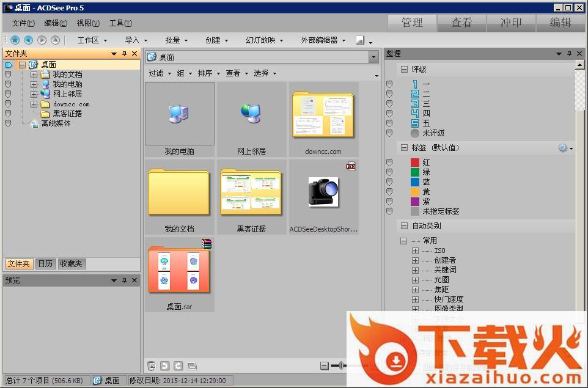Toggle easy-select marker for 未指定标签
Image resolution: width=588 pixels, height=388 pixels.
click(389, 211)
